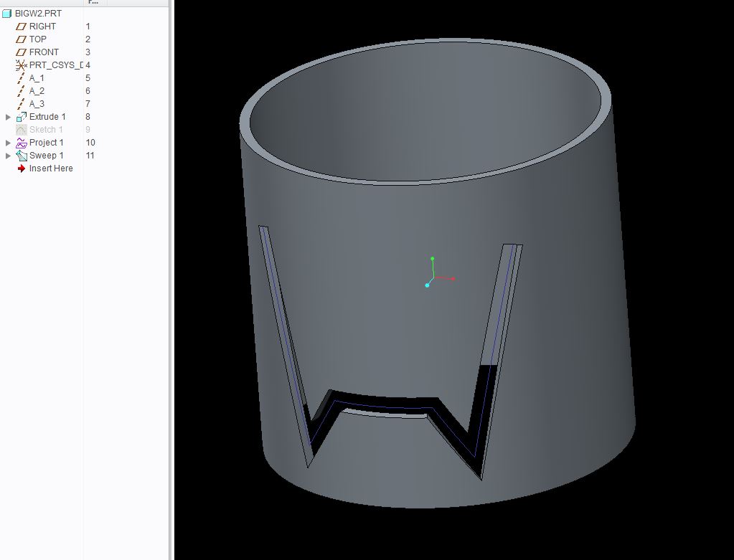This screenshot has height=560, width=734.
Task: Click the Project 1 curve icon
Action: (x=21, y=143)
